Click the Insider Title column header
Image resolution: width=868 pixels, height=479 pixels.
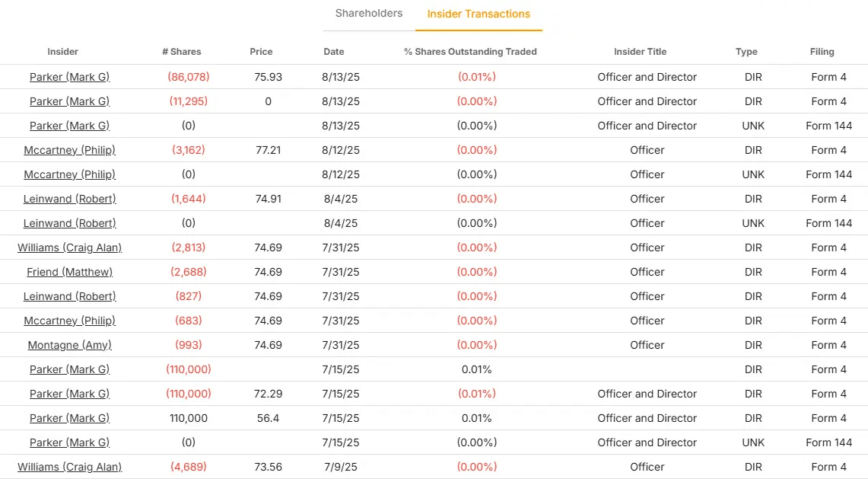pyautogui.click(x=640, y=52)
